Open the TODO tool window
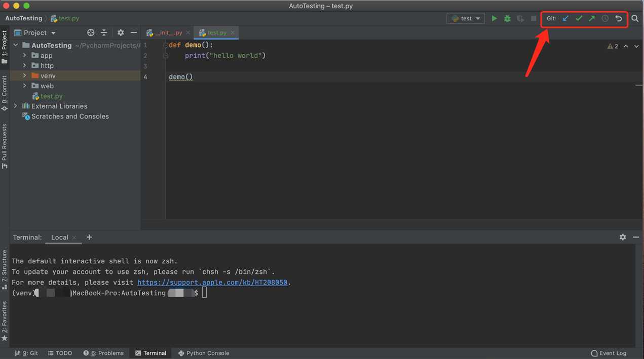 60,353
